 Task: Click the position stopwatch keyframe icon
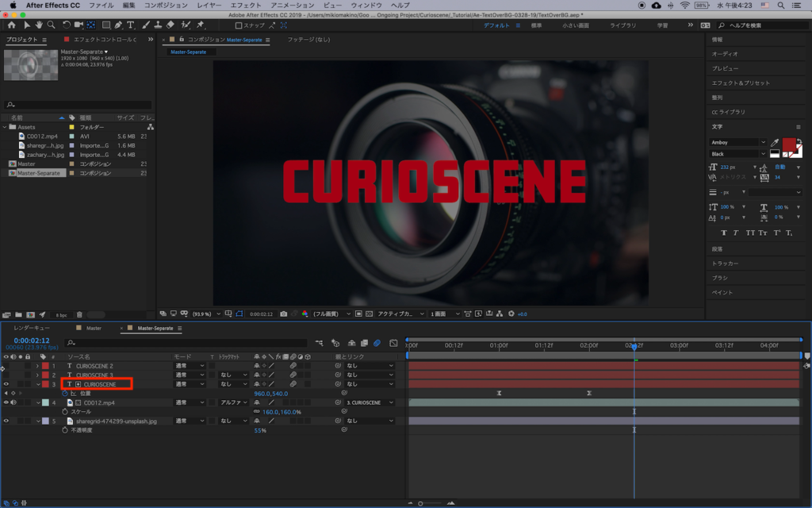tap(65, 393)
